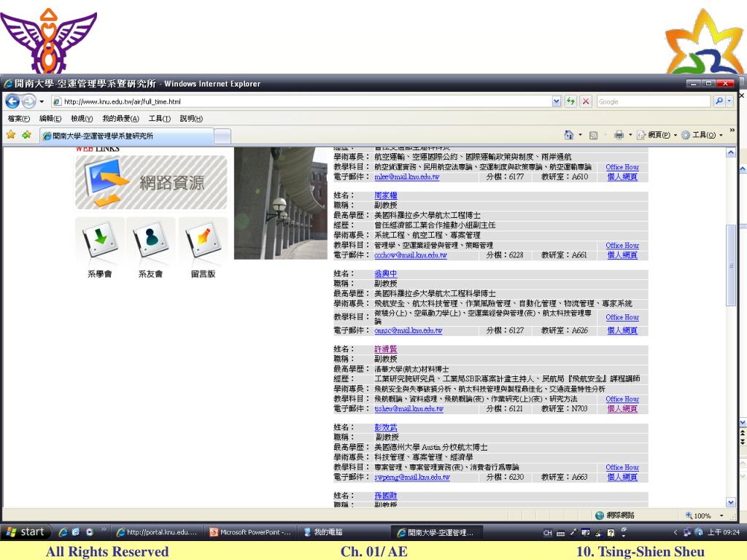This screenshot has height=560, width=747.
Task: Open the search provider dropdown arrow
Action: coord(729,101)
